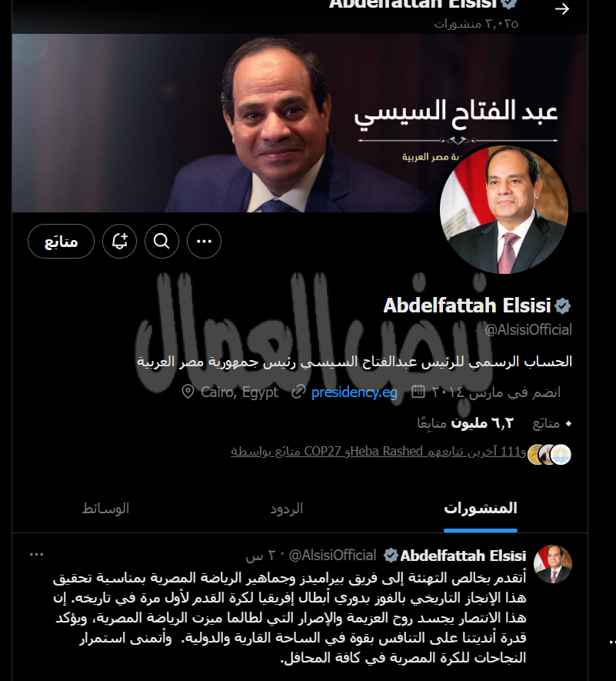Click the post author's small avatar

pos(553,564)
